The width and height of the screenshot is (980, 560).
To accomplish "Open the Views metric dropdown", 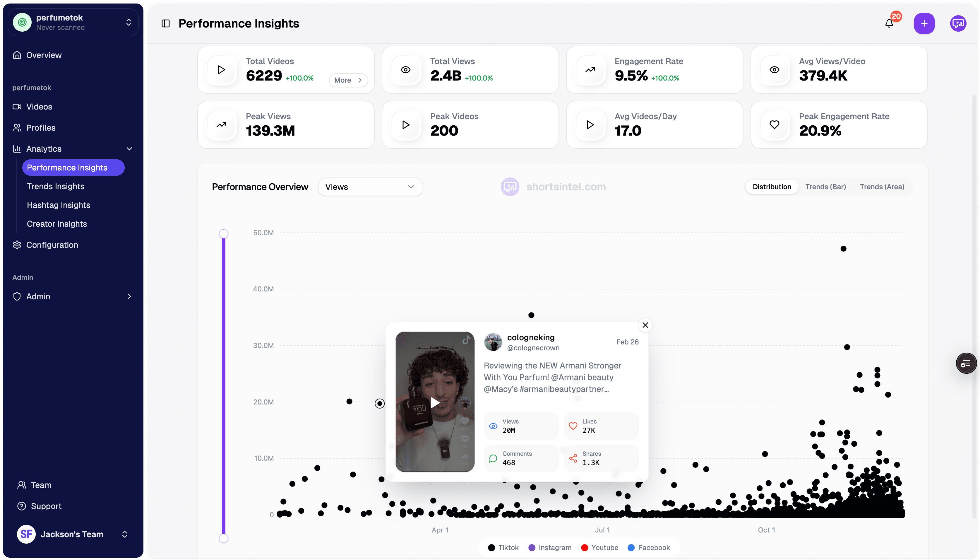I will tap(370, 187).
